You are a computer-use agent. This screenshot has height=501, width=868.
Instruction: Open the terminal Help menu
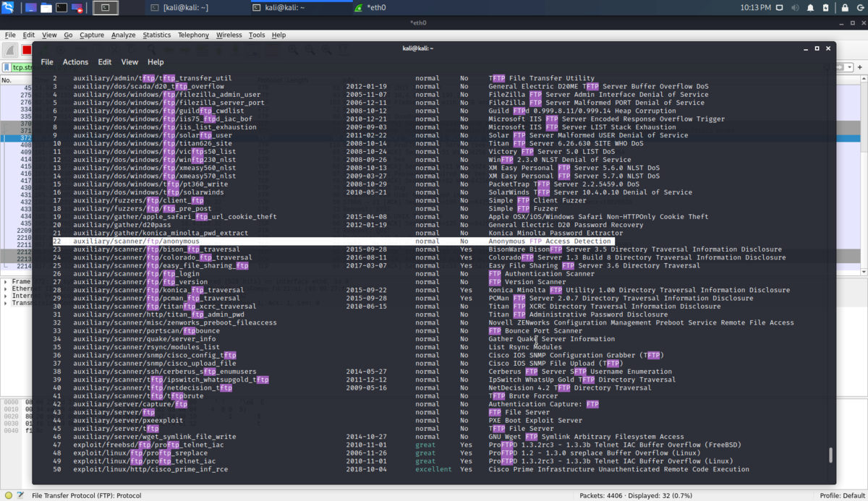coord(156,62)
